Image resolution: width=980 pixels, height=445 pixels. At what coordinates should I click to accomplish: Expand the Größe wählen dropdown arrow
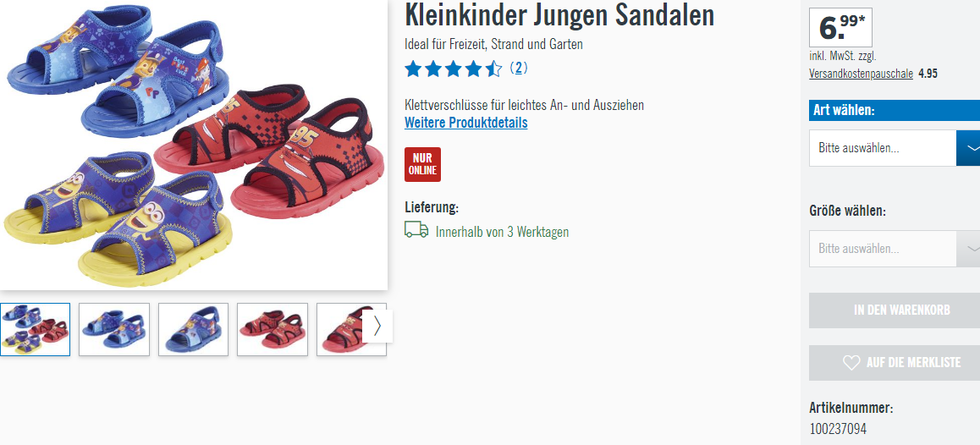click(968, 249)
